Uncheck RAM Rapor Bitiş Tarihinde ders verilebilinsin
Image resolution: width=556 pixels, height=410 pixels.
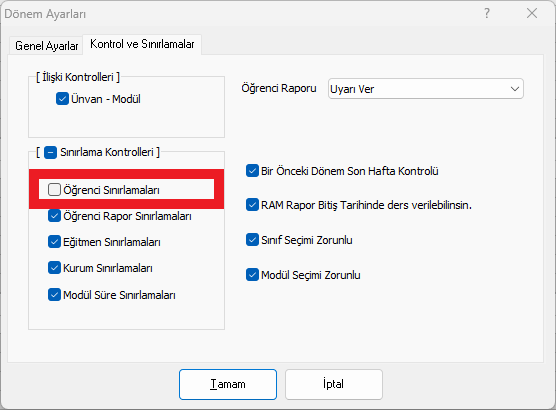(x=252, y=205)
